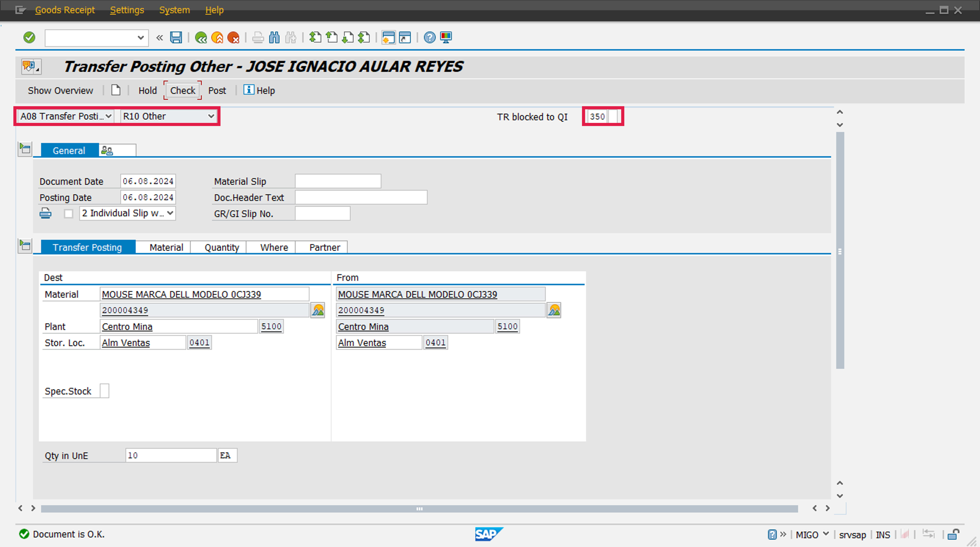Collapse the header data section icon
The height and width of the screenshot is (547, 980).
click(x=25, y=149)
